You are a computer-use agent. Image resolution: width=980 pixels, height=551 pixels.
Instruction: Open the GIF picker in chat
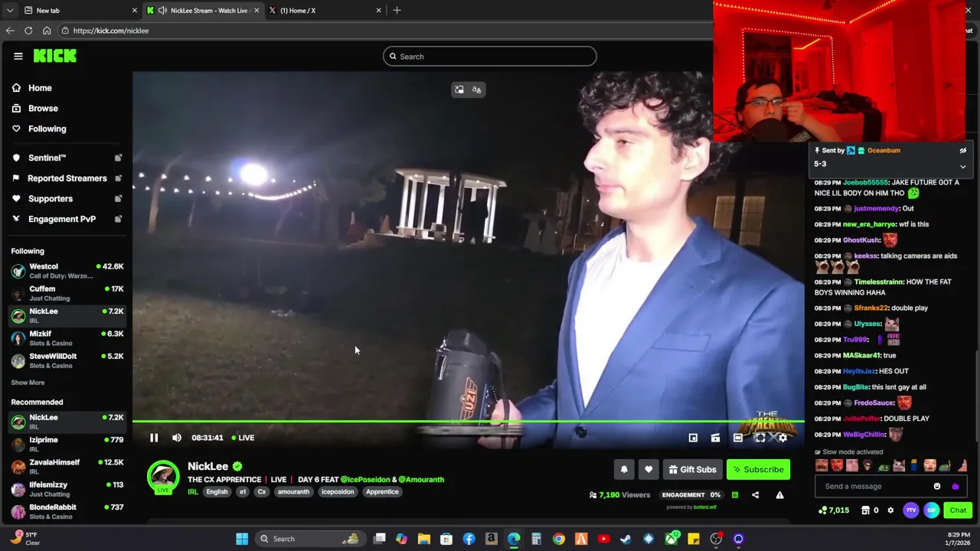point(932,510)
